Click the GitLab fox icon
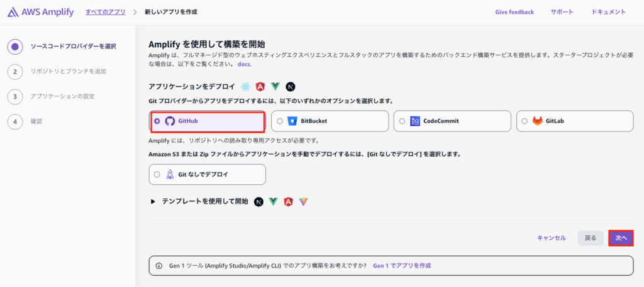644x287 pixels. (x=537, y=121)
